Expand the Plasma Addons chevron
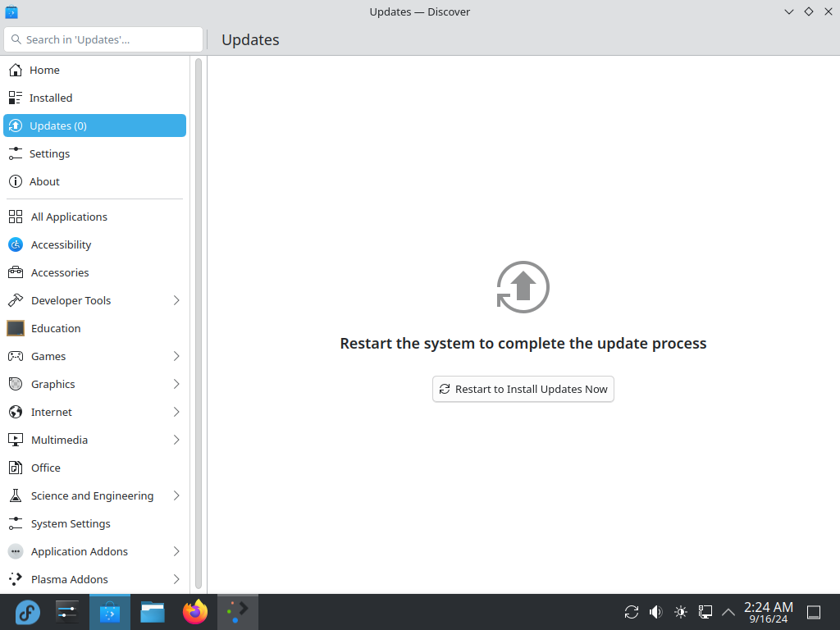 point(176,579)
